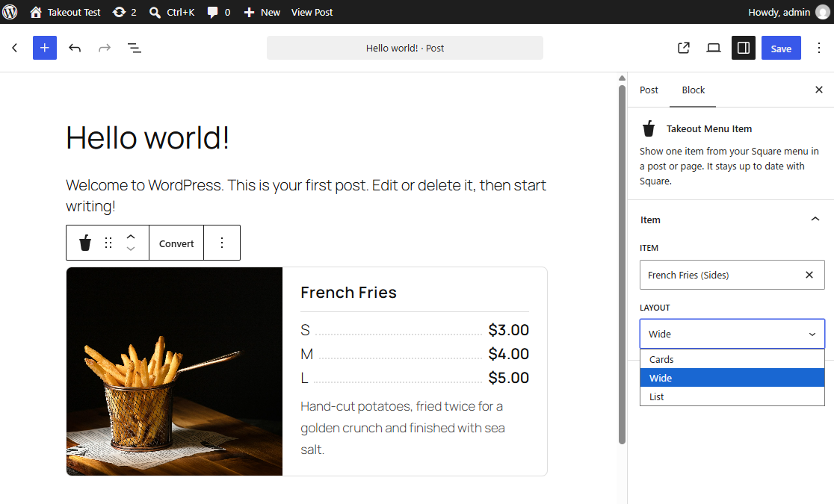834x504 pixels.
Task: Choose the Wide layout option
Action: [x=732, y=378]
